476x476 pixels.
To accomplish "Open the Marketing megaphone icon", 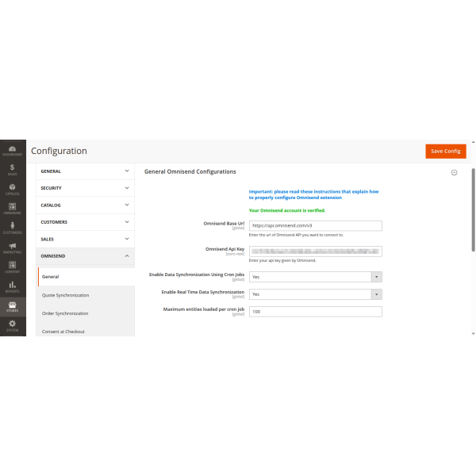I will point(13,248).
